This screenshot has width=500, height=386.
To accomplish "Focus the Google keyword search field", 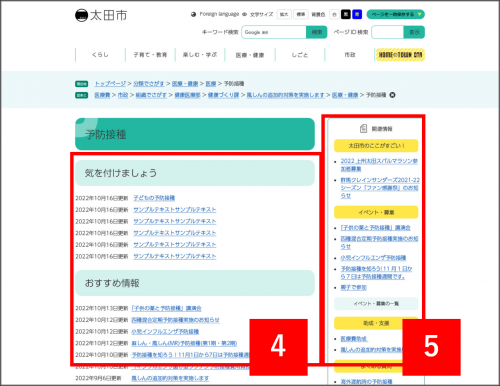I will click(x=274, y=32).
